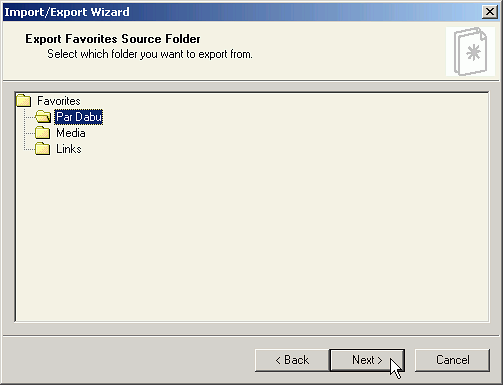The image size is (503, 385).
Task: Click the 'Select which folder' instruction text
Action: pyautogui.click(x=150, y=54)
